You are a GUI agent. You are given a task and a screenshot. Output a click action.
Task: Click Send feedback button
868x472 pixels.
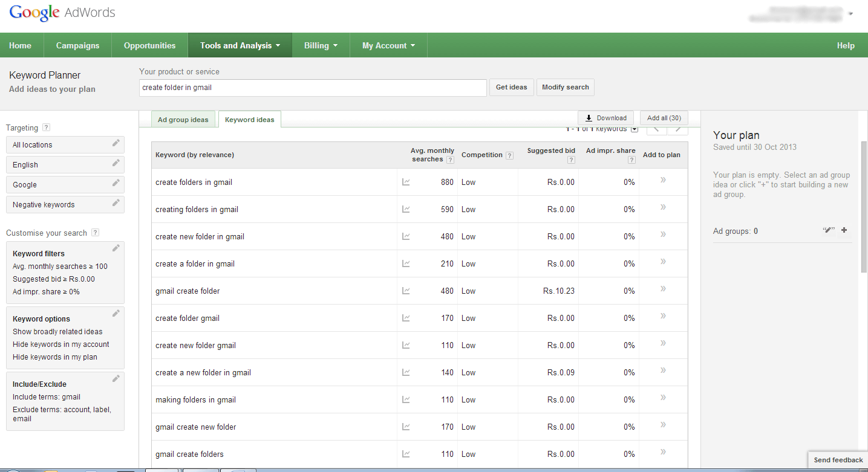pyautogui.click(x=838, y=460)
